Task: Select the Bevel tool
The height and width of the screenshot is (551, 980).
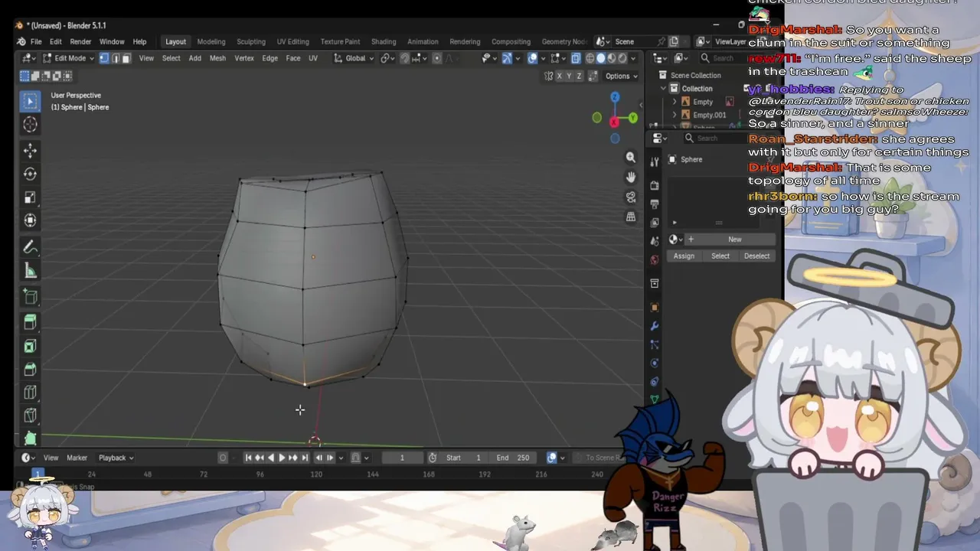Action: (x=30, y=370)
